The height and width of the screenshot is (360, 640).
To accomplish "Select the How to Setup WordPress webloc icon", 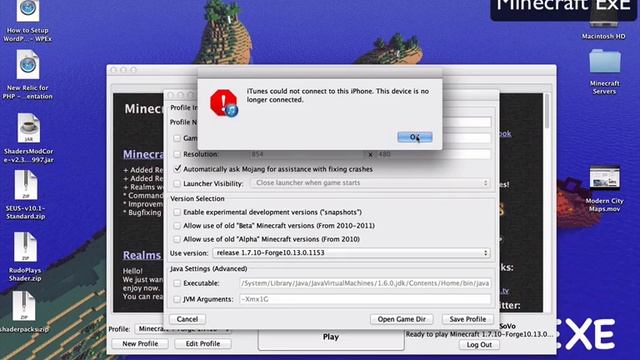I will [28, 11].
